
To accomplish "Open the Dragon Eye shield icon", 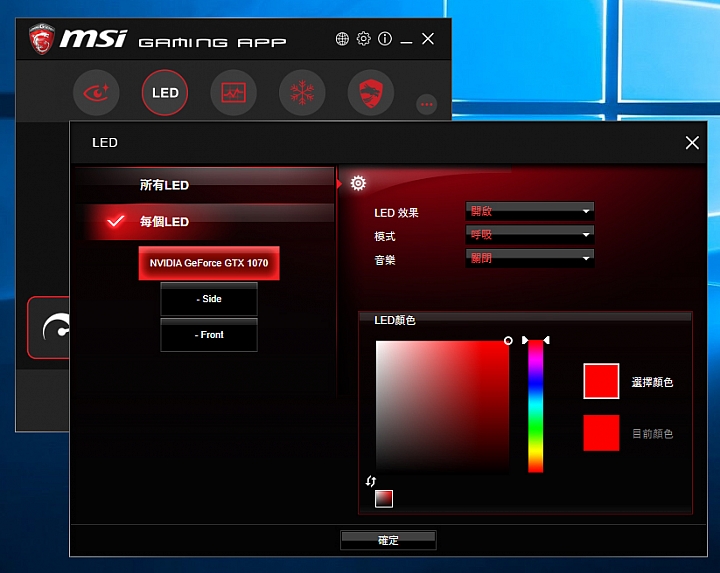I will (371, 93).
